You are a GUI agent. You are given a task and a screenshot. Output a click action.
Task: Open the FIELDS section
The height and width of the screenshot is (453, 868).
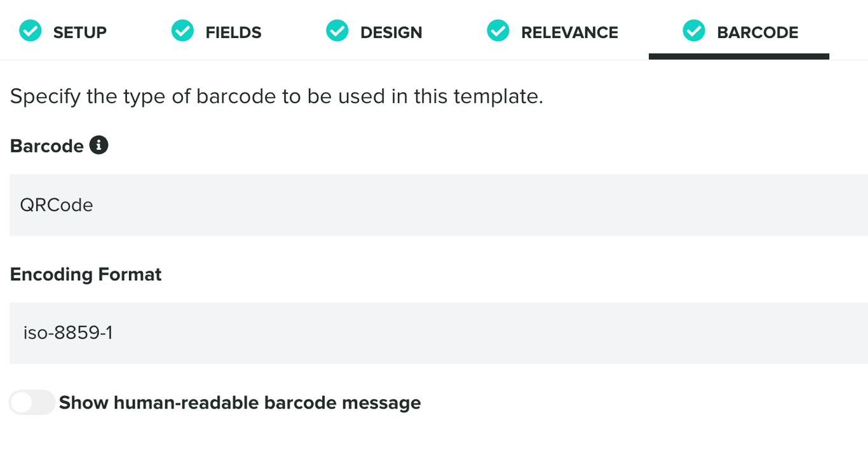point(233,32)
